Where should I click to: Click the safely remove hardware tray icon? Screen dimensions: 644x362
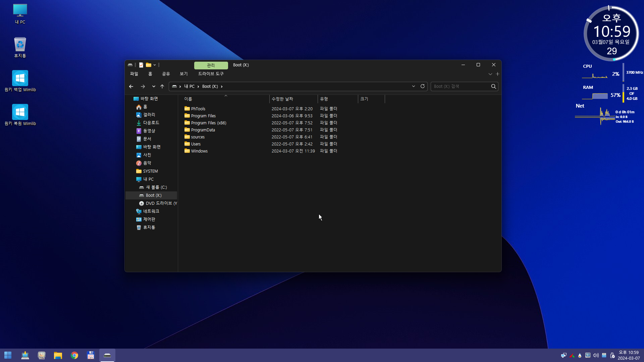[612, 355]
